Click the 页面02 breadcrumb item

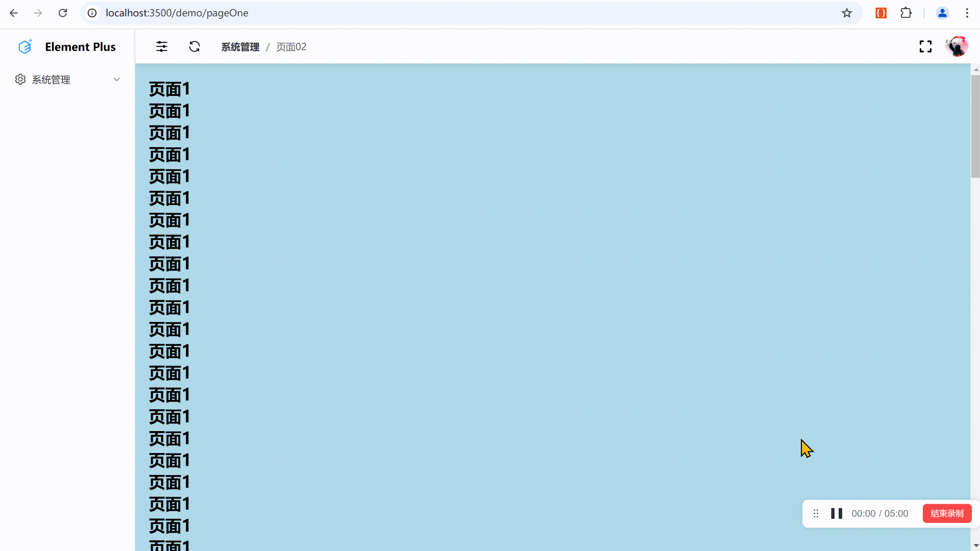pos(291,47)
